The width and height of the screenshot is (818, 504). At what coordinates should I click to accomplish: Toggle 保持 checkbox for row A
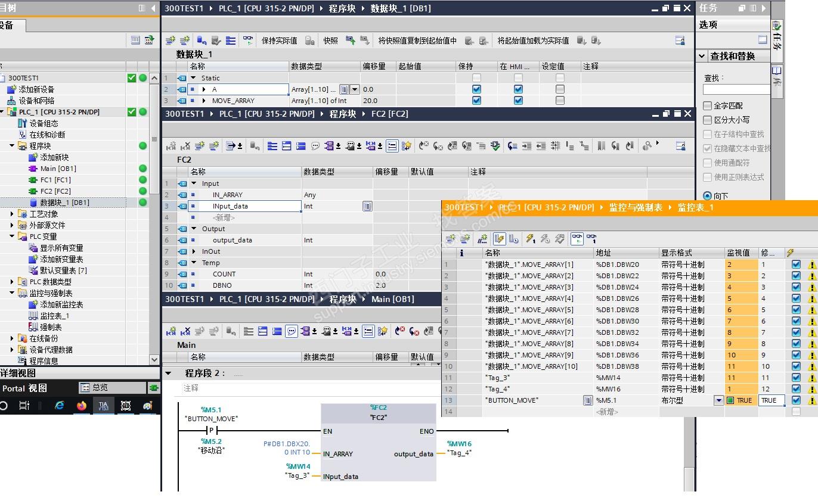tap(476, 89)
